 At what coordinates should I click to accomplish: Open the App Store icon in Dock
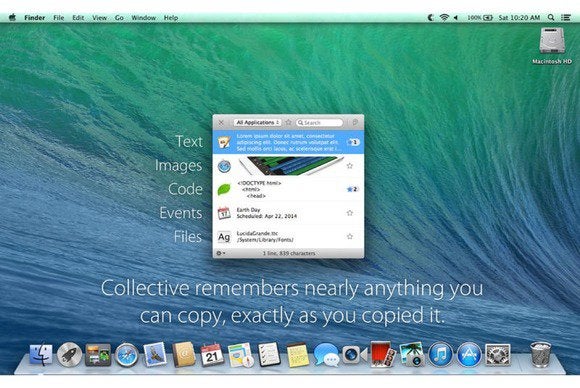pos(469,354)
